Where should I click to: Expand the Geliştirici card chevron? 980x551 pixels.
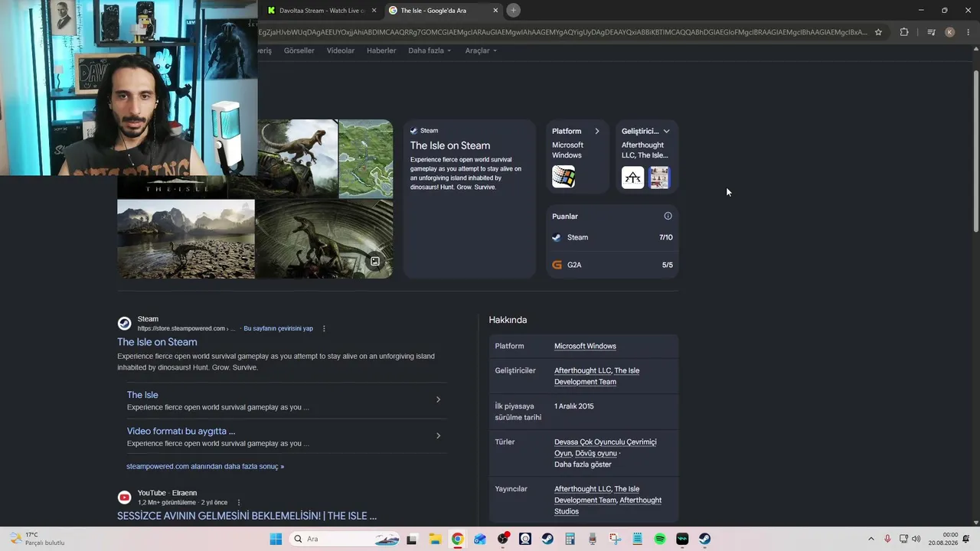(666, 131)
